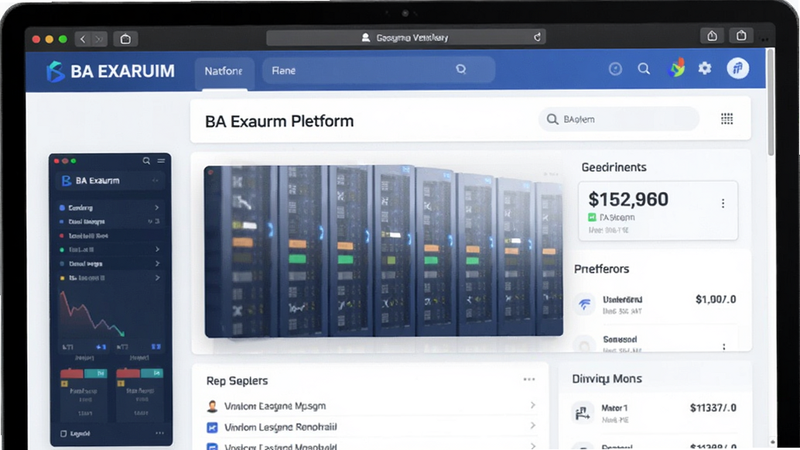Open the clock history icon in header
Viewport: 800px width, 450px height.
tap(615, 68)
